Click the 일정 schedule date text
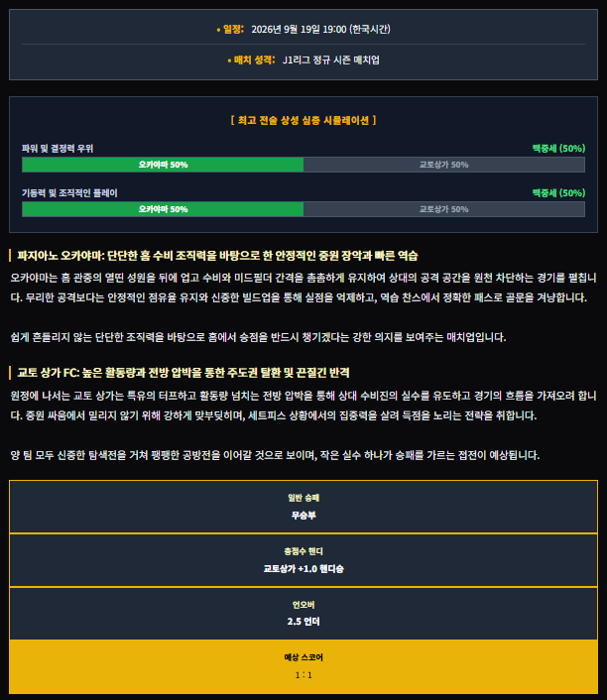 [320, 30]
